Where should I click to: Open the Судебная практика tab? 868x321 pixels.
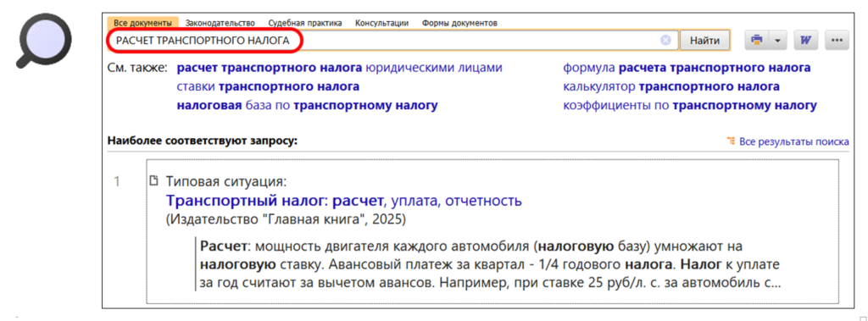pos(305,23)
